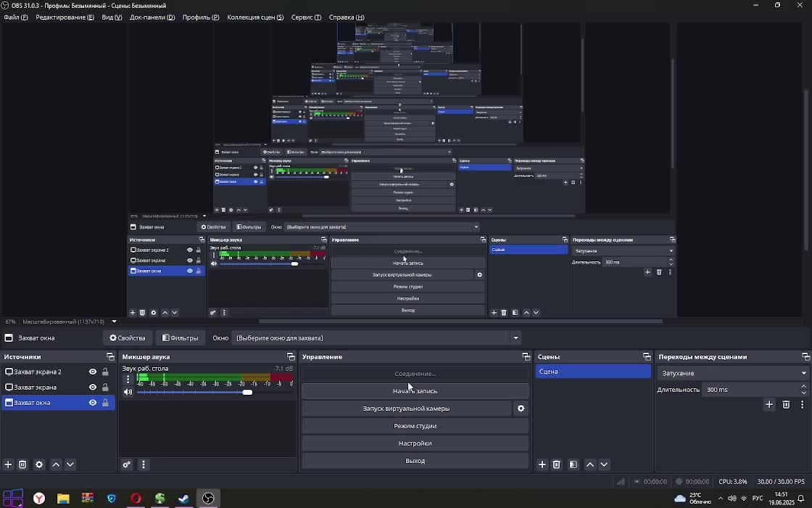Screen dimensions: 812x508
Task: Click the Начать запись button
Action: [x=415, y=391]
